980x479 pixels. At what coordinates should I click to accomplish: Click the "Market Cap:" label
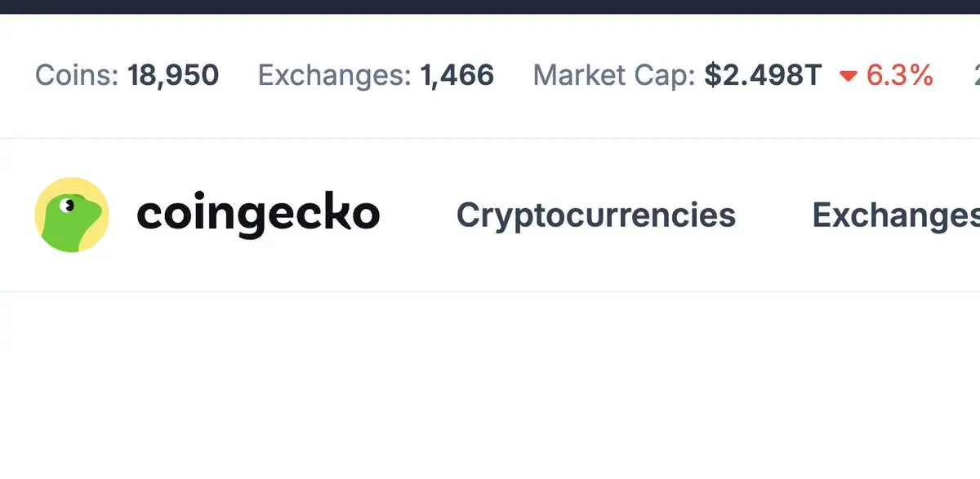click(x=614, y=76)
